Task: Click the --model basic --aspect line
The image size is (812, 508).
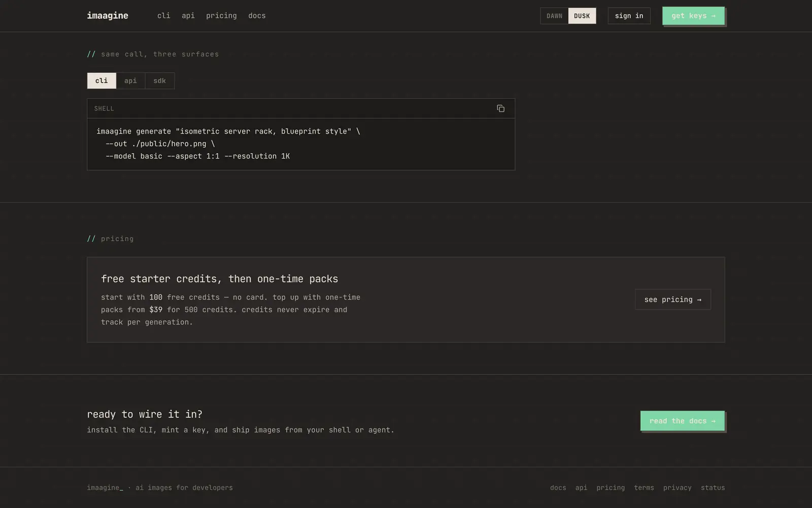Action: [x=198, y=156]
